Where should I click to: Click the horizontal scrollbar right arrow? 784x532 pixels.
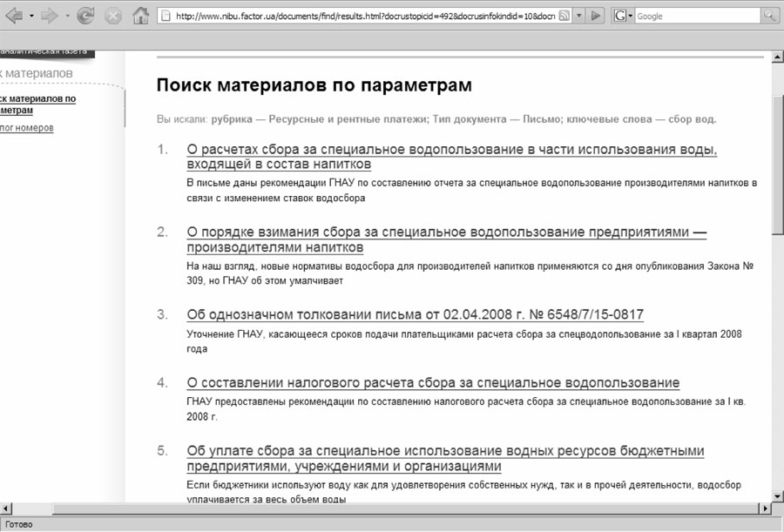(x=765, y=508)
